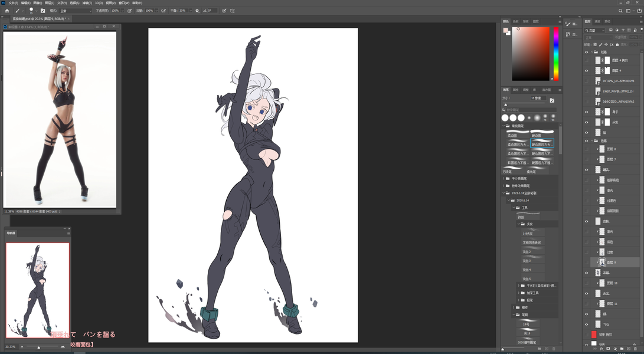Screen dimensions: 644x354
Task: Open the brush preset picker with size 15
Action: [32, 11]
